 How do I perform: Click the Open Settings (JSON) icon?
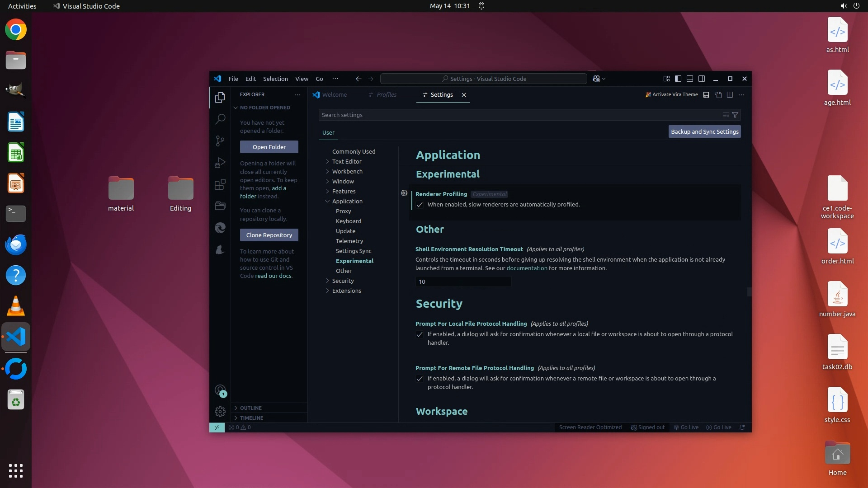(x=718, y=95)
